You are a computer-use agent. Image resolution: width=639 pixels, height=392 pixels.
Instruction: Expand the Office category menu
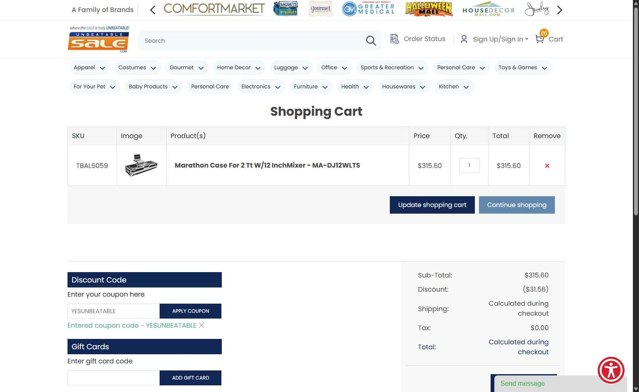point(334,68)
